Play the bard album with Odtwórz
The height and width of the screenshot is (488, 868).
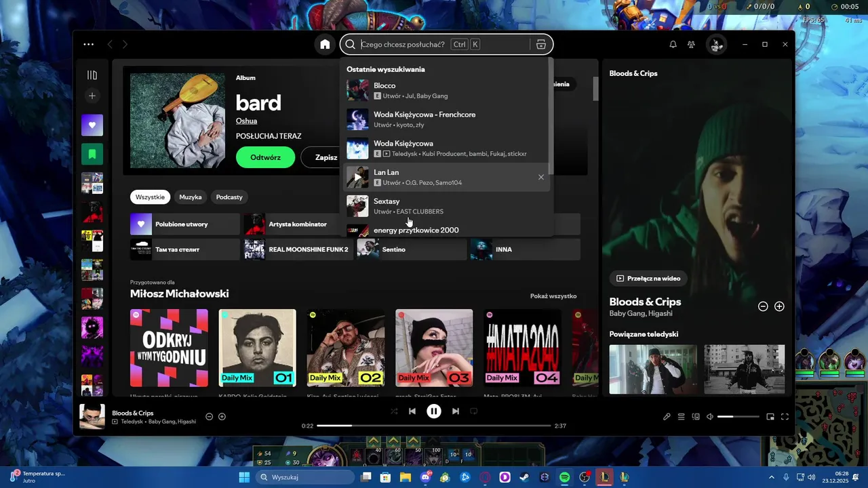(x=265, y=157)
